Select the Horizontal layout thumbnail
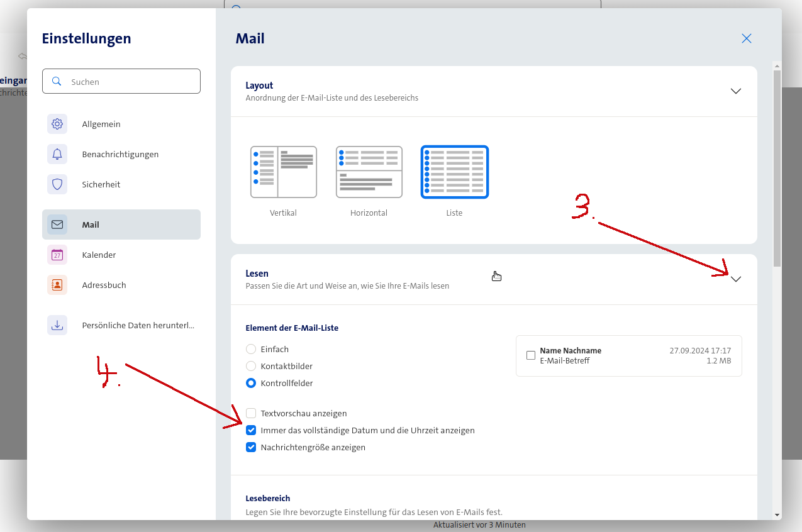 click(369, 172)
